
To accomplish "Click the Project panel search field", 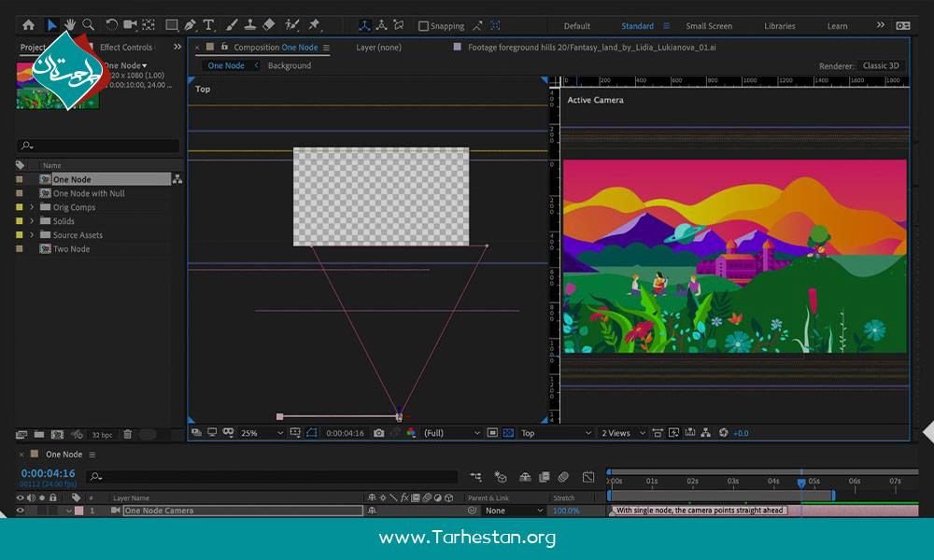I will (x=98, y=146).
